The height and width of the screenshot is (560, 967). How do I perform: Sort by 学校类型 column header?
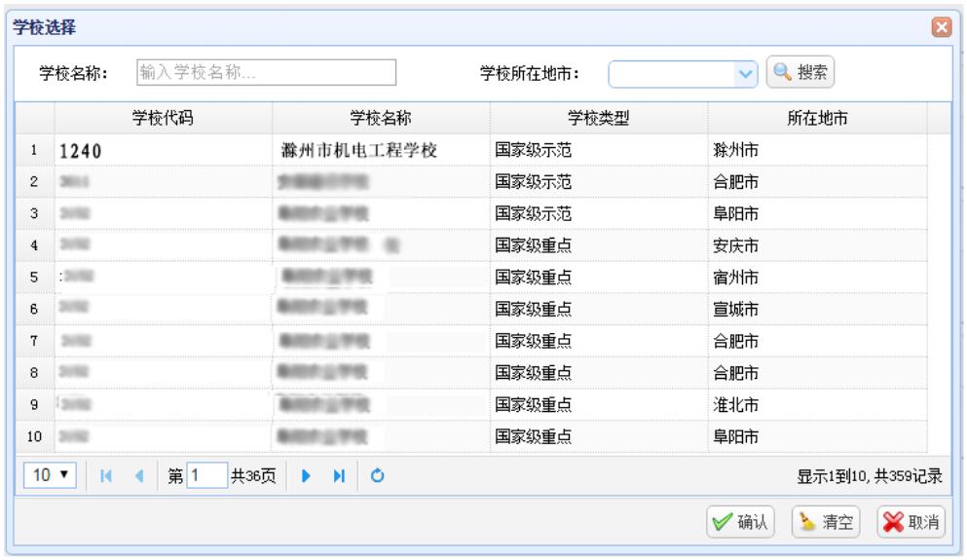[x=599, y=119]
